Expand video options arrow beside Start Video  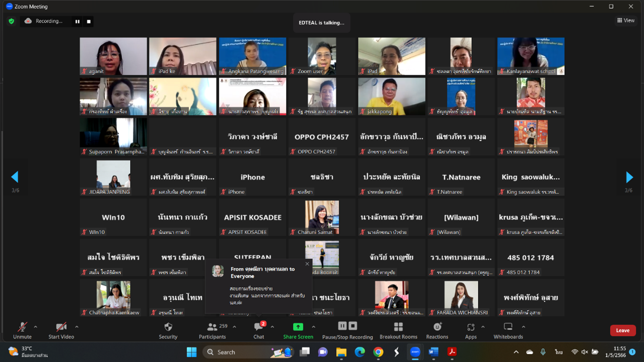(76, 327)
